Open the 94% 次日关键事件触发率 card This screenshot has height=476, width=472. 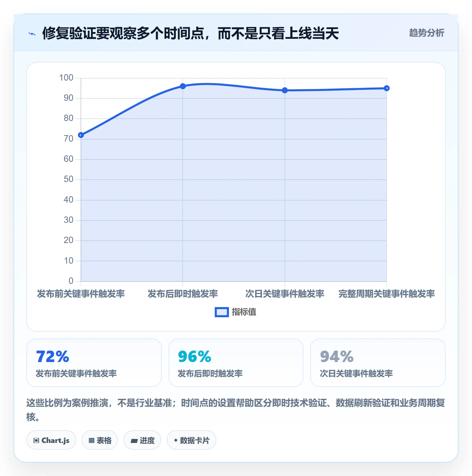[x=378, y=363]
